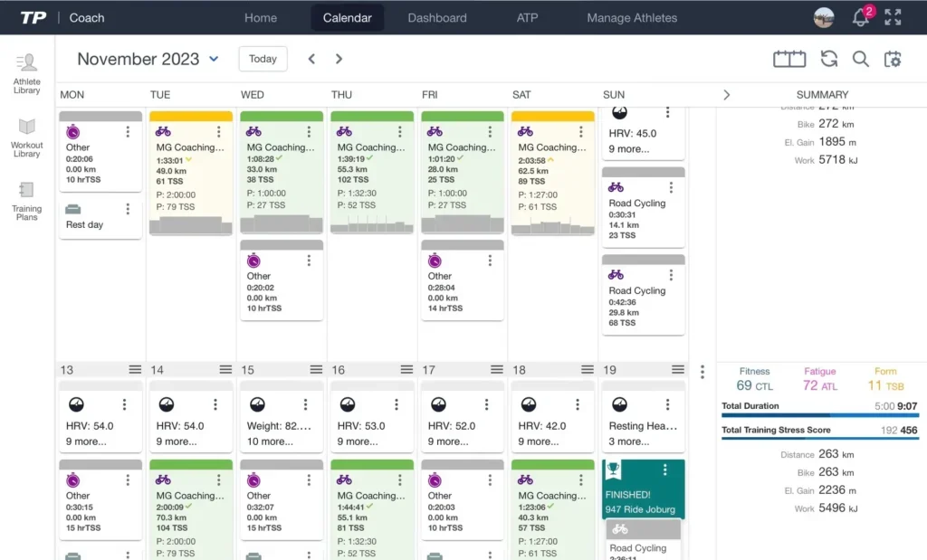Open calendar search with the magnifier icon
This screenshot has width=927, height=560.
860,58
